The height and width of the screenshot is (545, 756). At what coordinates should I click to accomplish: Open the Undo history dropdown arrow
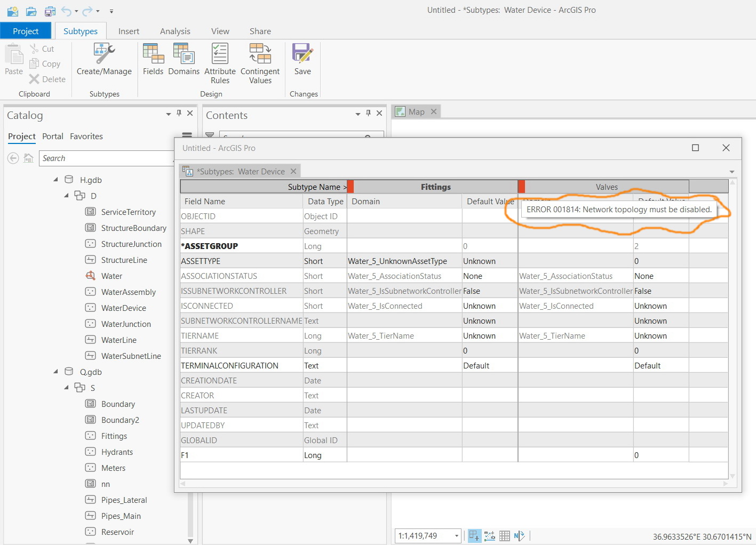point(76,11)
